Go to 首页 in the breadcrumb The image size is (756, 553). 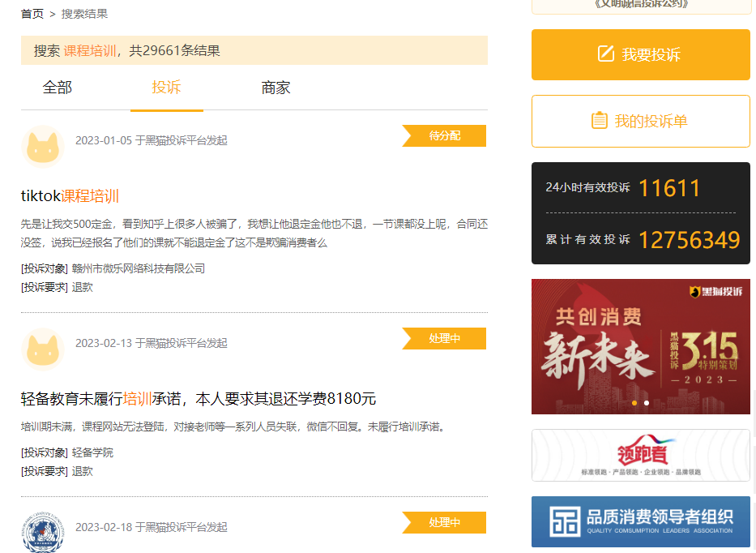click(32, 14)
